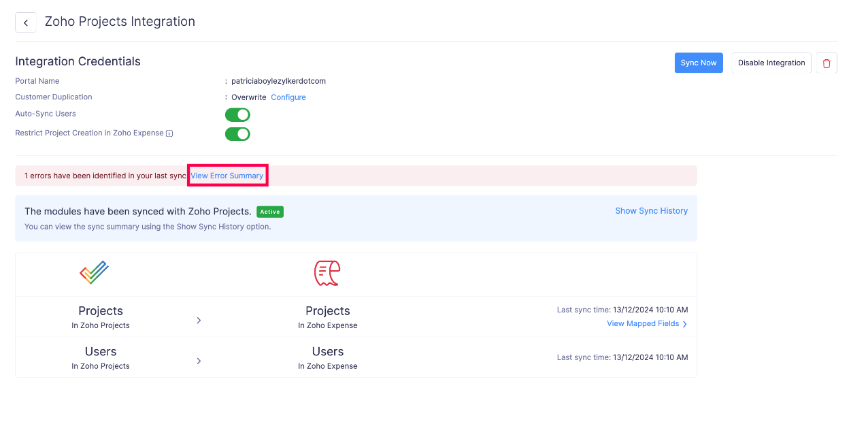This screenshot has height=422, width=868.
Task: Expand the Projects sync row chevron
Action: [x=199, y=320]
